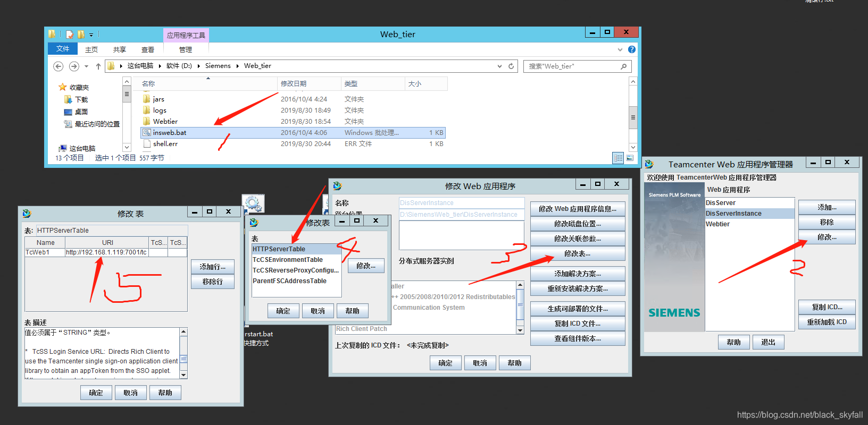Open the 共享 ribbon tab

coord(120,49)
